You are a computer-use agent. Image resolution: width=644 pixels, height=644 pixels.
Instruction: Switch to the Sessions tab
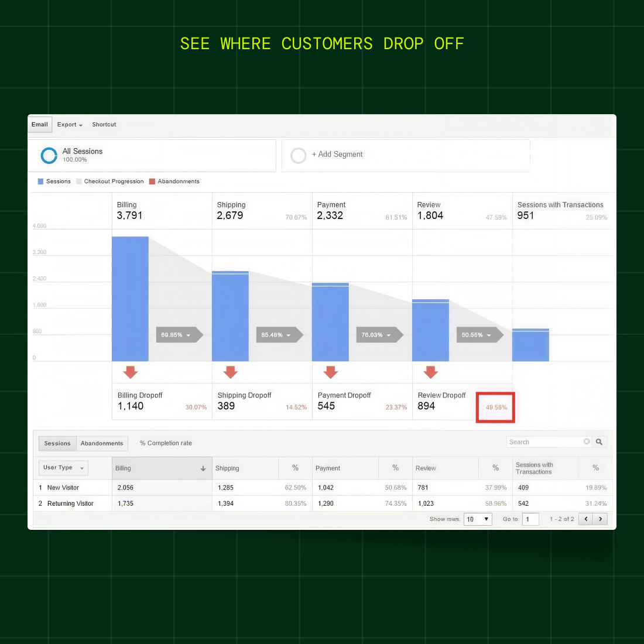tap(57, 444)
